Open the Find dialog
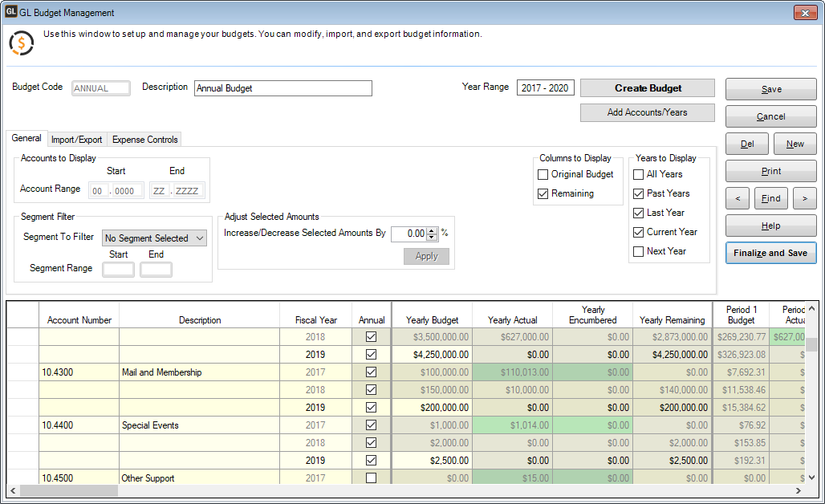 pos(770,198)
